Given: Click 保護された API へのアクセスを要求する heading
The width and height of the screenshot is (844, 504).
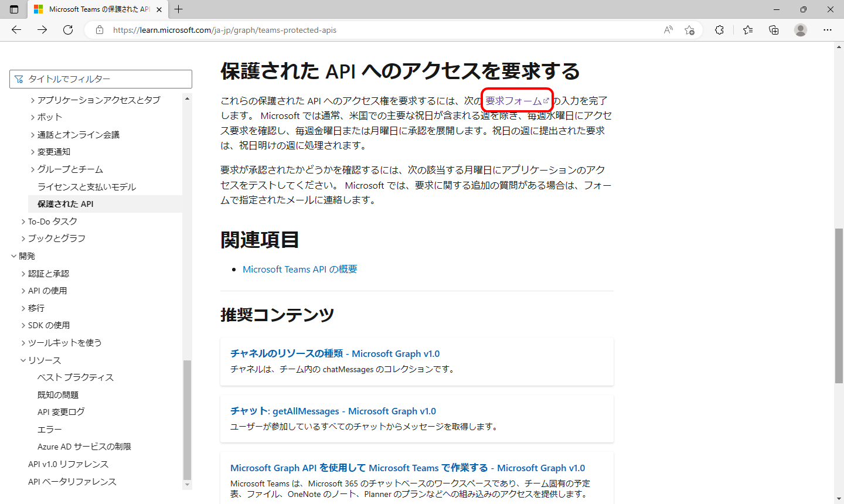Looking at the screenshot, I should click(400, 71).
